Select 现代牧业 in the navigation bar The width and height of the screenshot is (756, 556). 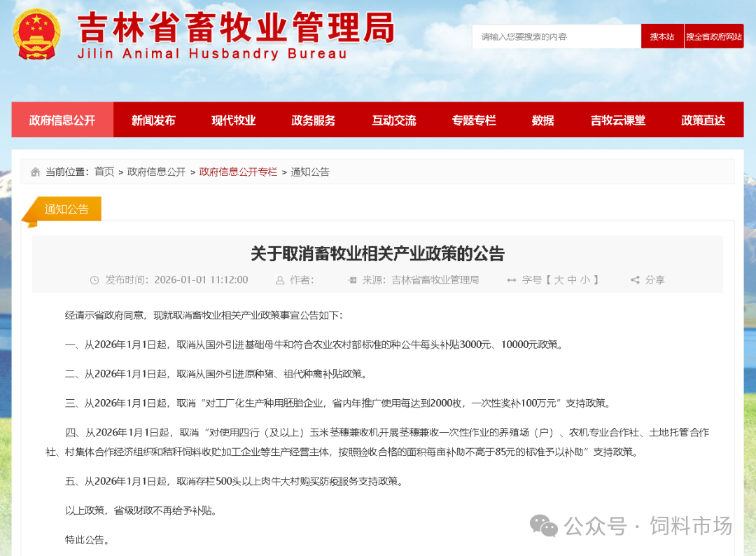pyautogui.click(x=233, y=120)
